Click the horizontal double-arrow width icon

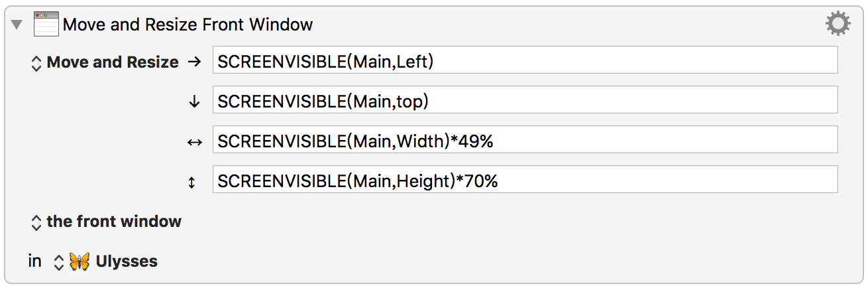pos(193,142)
